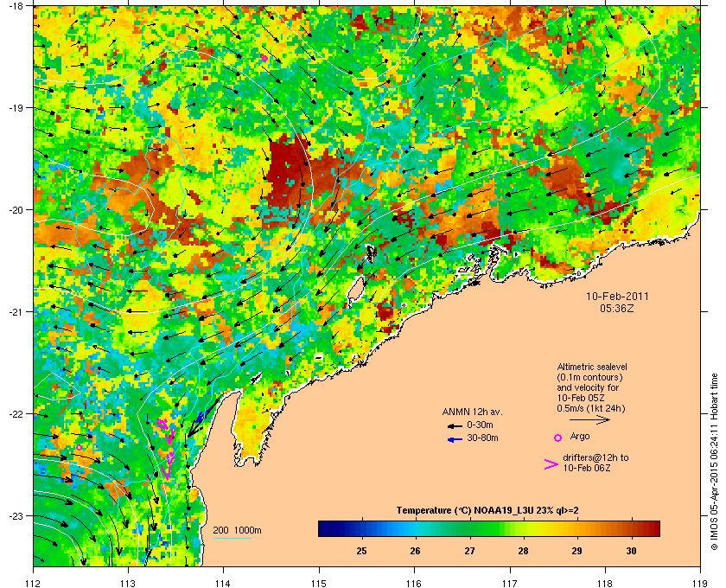
Task: Click the 'ANMN 12h av.' label
Action: point(472,412)
